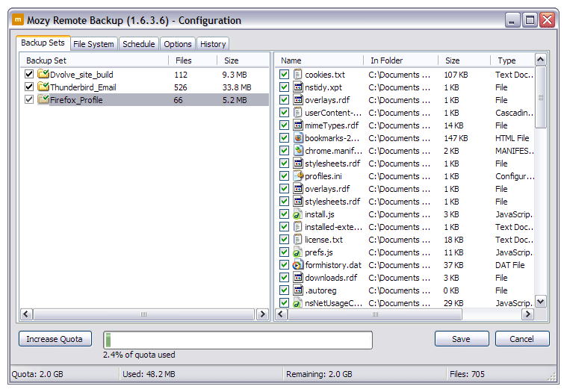Uncheck the Dvolve_site_build backup set

(x=29, y=74)
